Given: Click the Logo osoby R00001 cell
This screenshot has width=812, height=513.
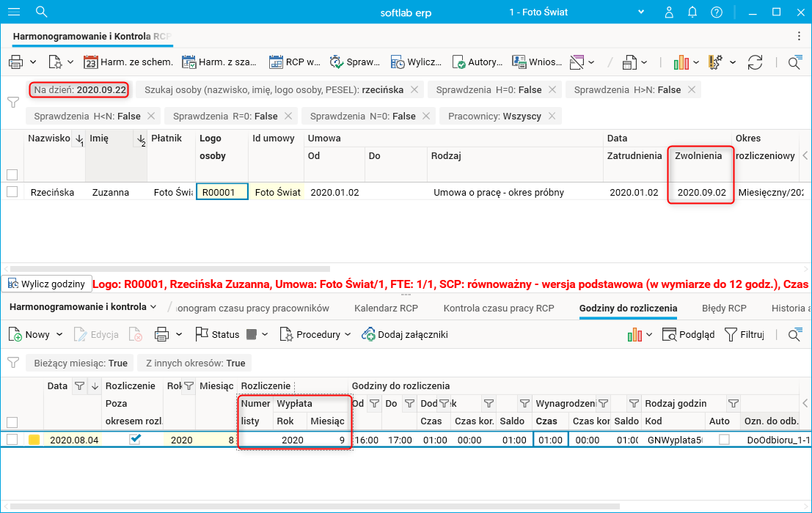Looking at the screenshot, I should tap(222, 192).
